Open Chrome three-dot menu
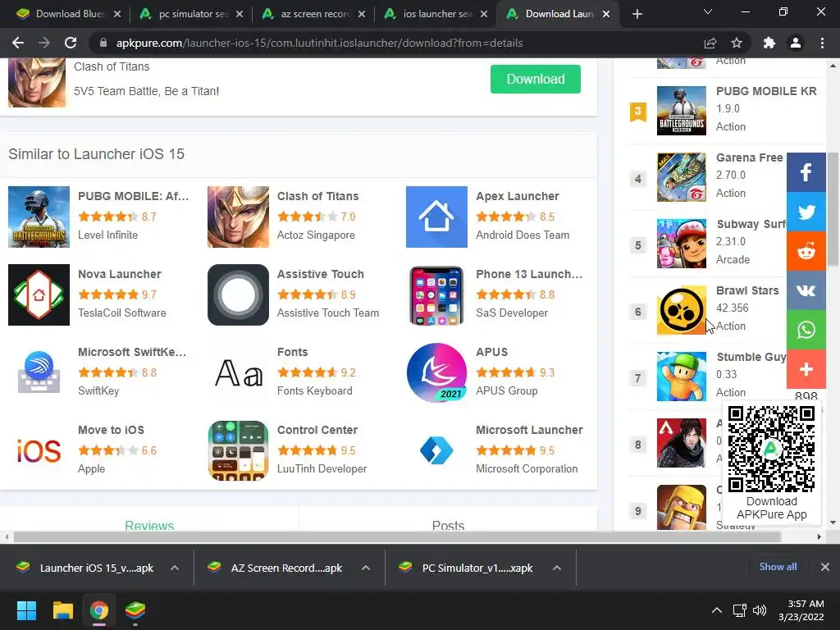The width and height of the screenshot is (840, 630). (x=822, y=43)
